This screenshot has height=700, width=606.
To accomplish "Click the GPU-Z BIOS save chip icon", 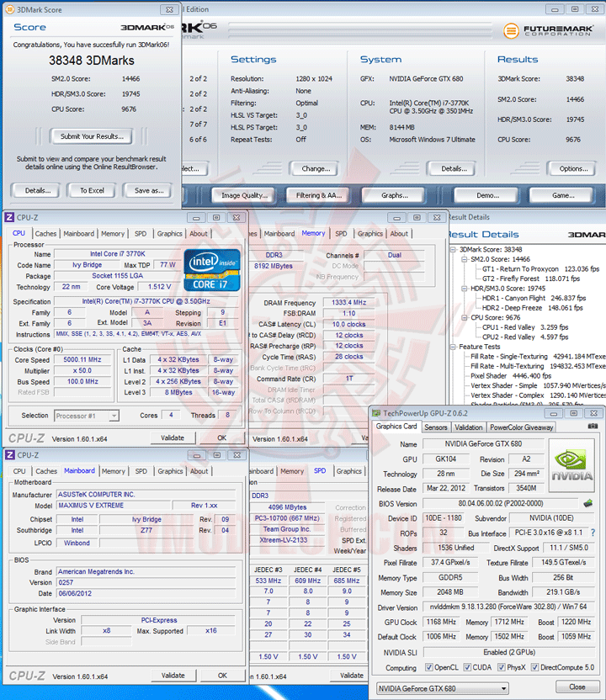I will pos(588,504).
